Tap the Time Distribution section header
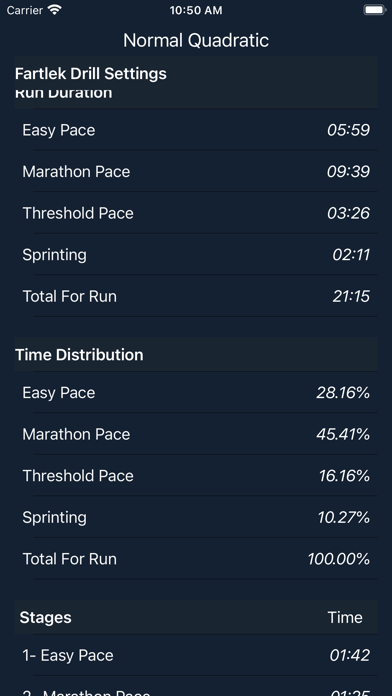Viewport: 392px width, 696px height. 196,354
